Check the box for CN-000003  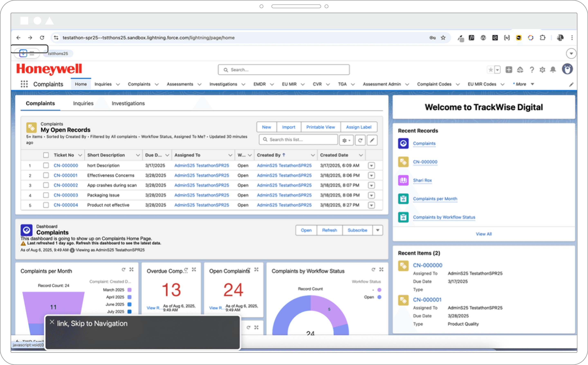[x=46, y=195]
